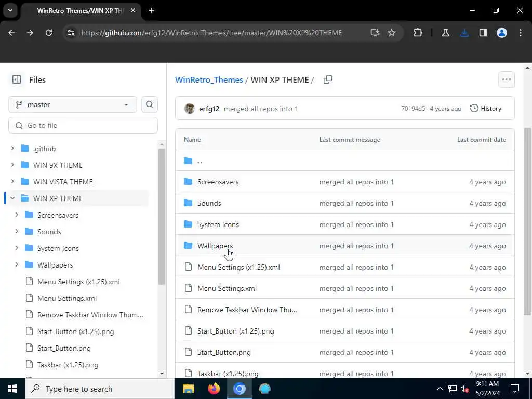This screenshot has height=399, width=532.
Task: Bookmark this tab with the star
Action: click(392, 33)
